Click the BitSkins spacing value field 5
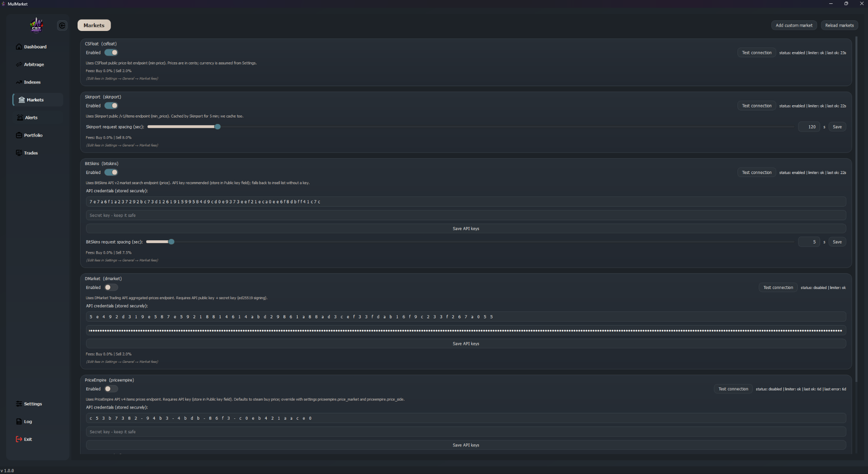868x474 pixels. (x=809, y=242)
